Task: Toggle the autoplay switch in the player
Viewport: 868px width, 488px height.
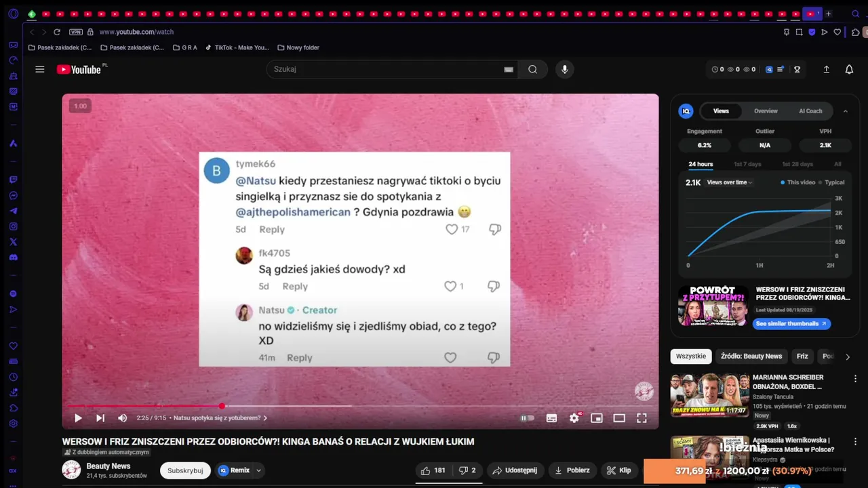Action: pyautogui.click(x=527, y=418)
